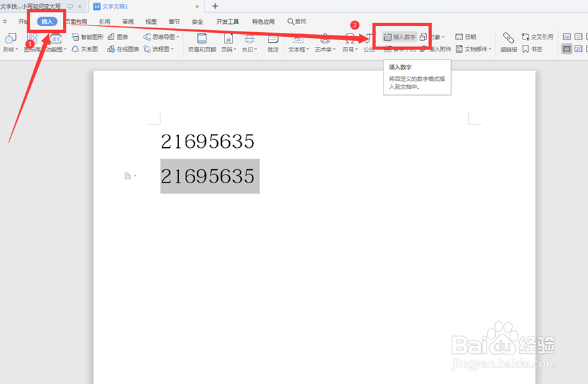Viewport: 588px width, 384px height.
Task: Insert Attachment (插入附件)
Action: pyautogui.click(x=436, y=50)
